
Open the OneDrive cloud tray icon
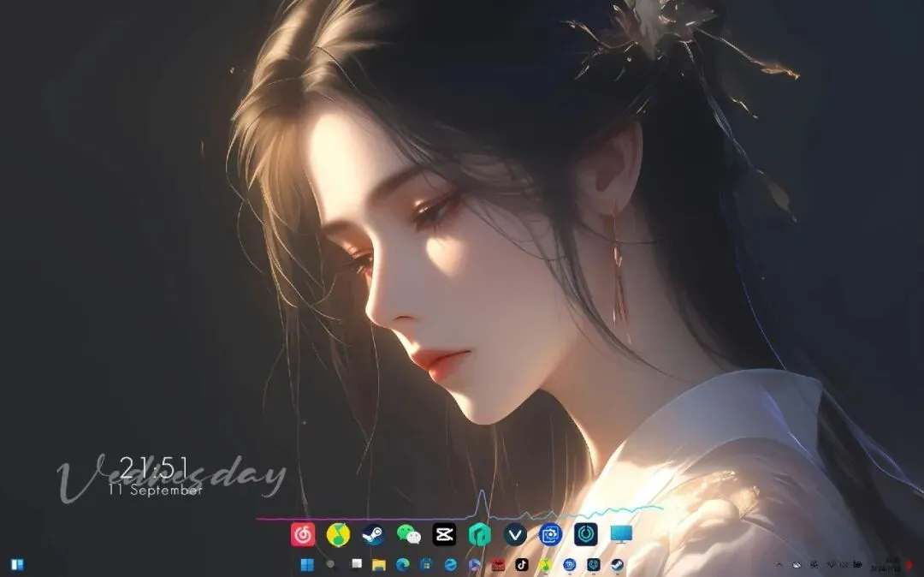coord(797,565)
